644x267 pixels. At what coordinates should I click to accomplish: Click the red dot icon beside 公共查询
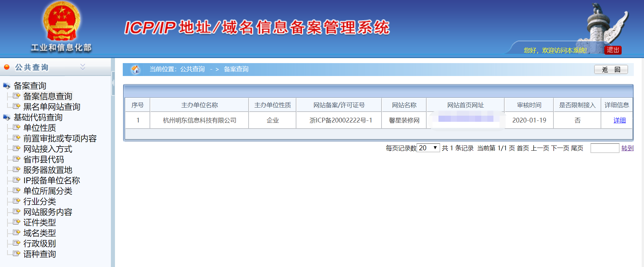(x=6, y=67)
